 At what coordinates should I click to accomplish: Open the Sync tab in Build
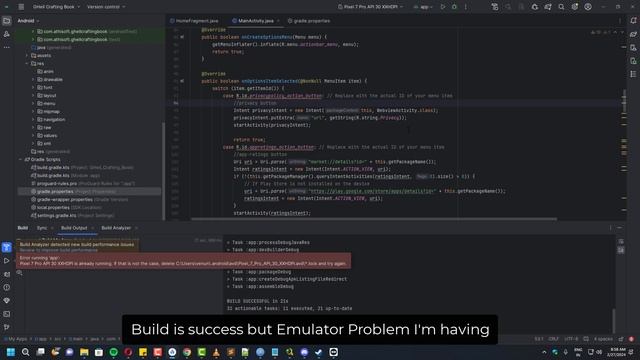click(x=42, y=228)
